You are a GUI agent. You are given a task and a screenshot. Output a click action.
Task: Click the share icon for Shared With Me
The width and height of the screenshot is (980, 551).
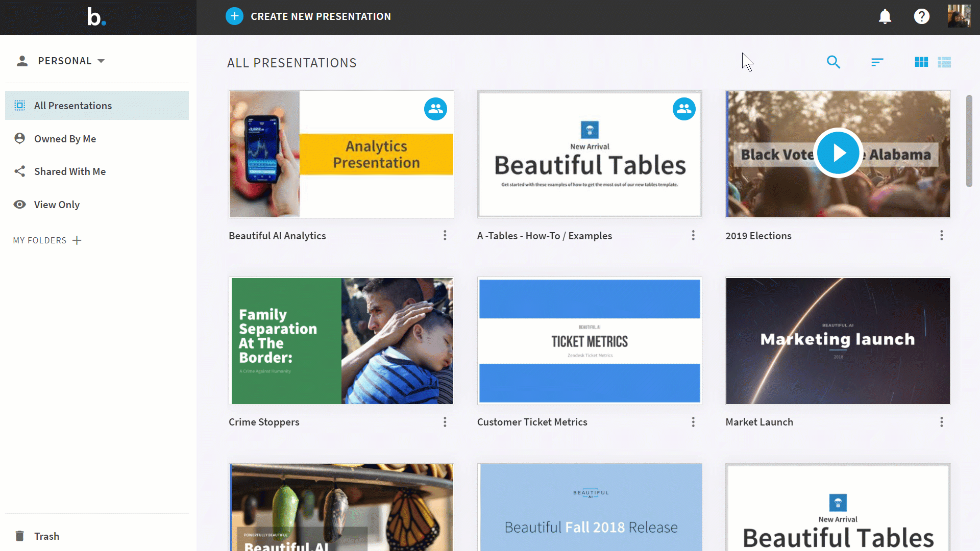[x=20, y=171]
